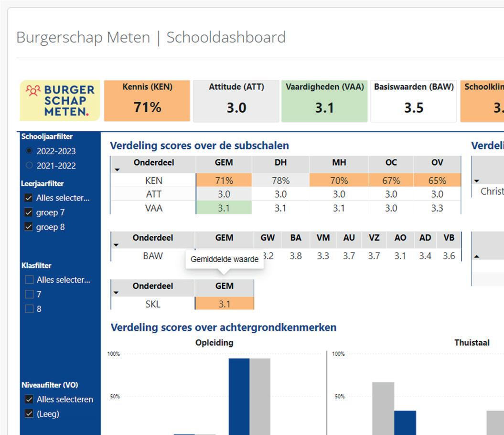Screen dimensions: 504x435
Task: Select the VAA OV 3.3 cell
Action: pyautogui.click(x=437, y=208)
